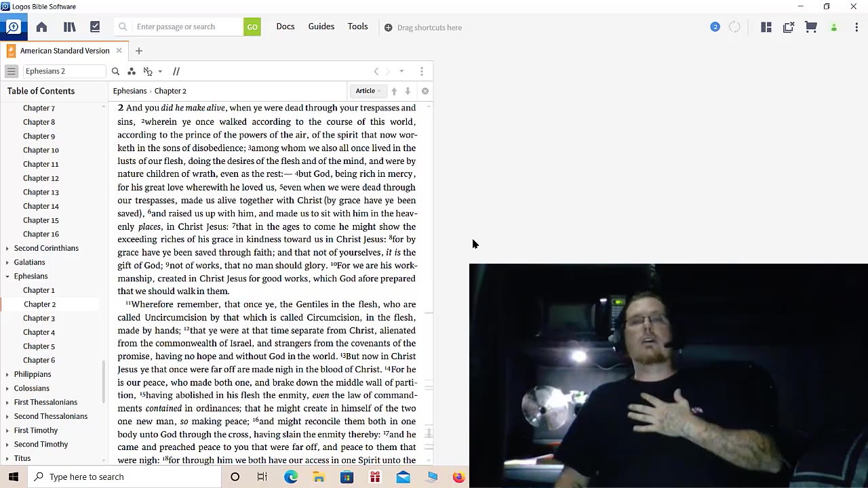The height and width of the screenshot is (488, 868).
Task: Jump to next article with down arrow
Action: click(x=408, y=91)
